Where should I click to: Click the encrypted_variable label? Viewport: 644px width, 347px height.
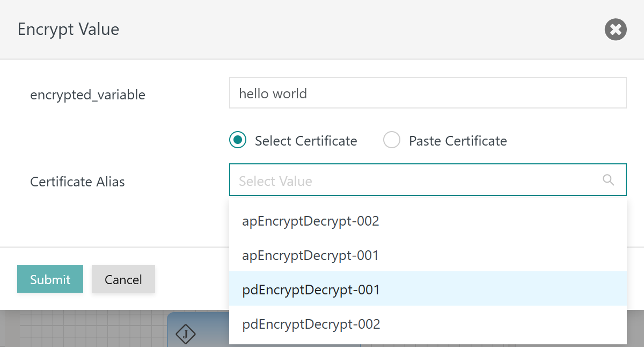tap(87, 95)
